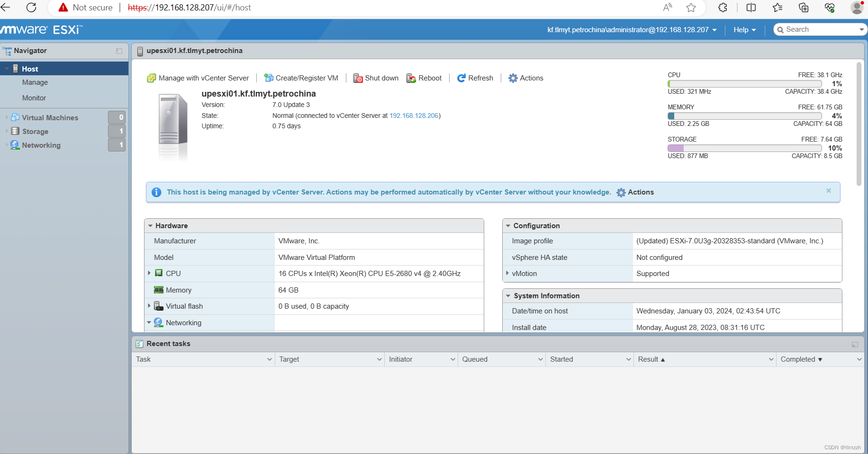Viewport: 868px width, 454px height.
Task: Click the Host icon in Navigator
Action: pos(16,69)
